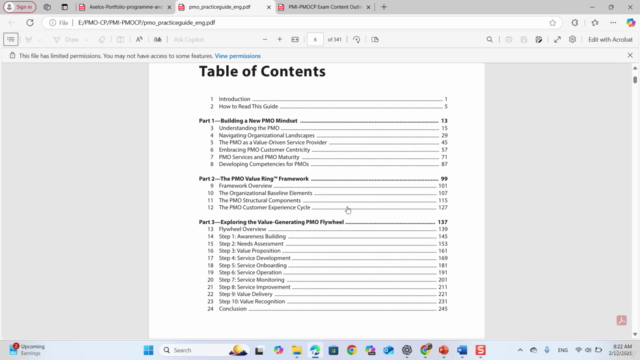Open a new browser tab
Viewport: 640px width, 360px height.
384,7
